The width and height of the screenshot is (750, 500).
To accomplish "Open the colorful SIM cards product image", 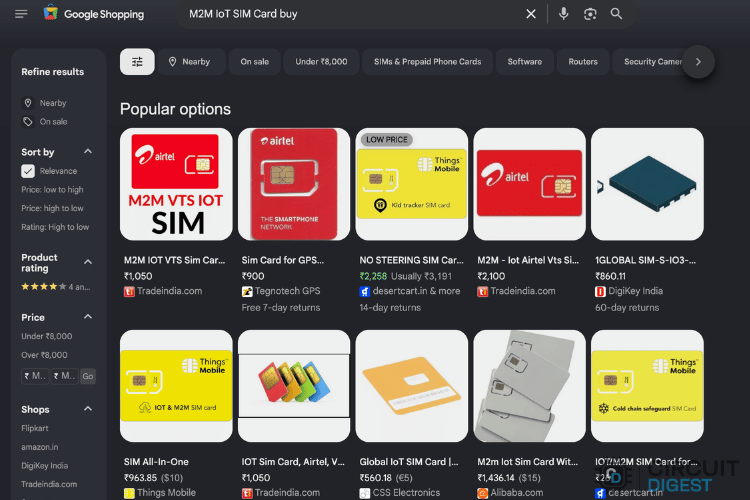I will coord(294,386).
